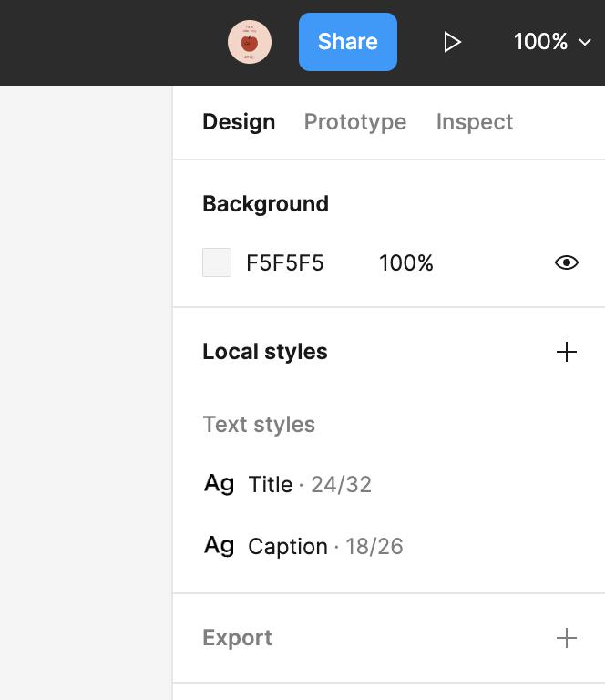Edit the F5F5F5 hex color field
Viewport: 605px width, 700px height.
click(284, 262)
